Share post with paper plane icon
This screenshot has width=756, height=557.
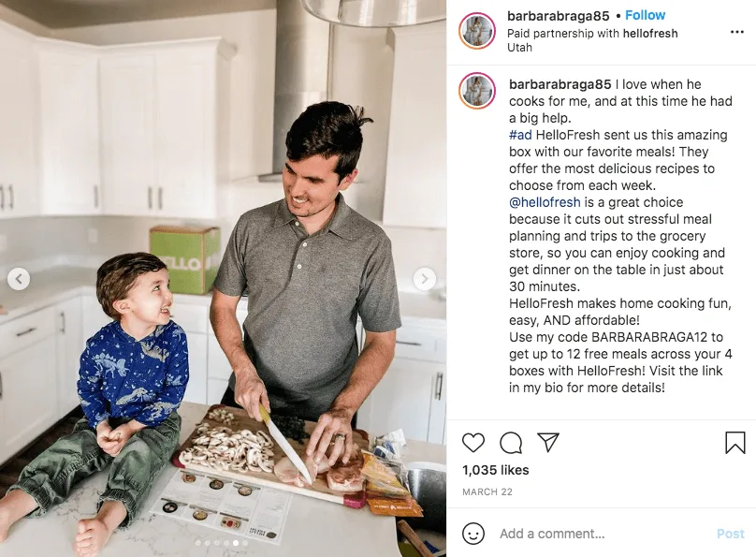[548, 442]
